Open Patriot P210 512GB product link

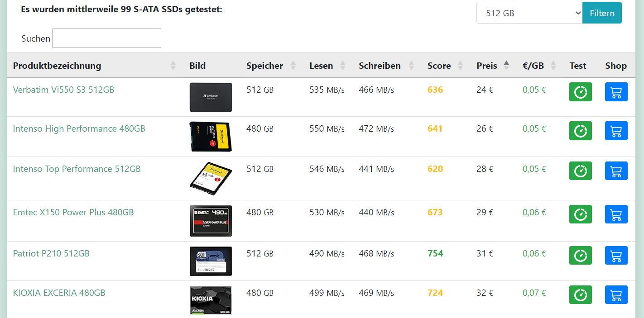pos(51,253)
